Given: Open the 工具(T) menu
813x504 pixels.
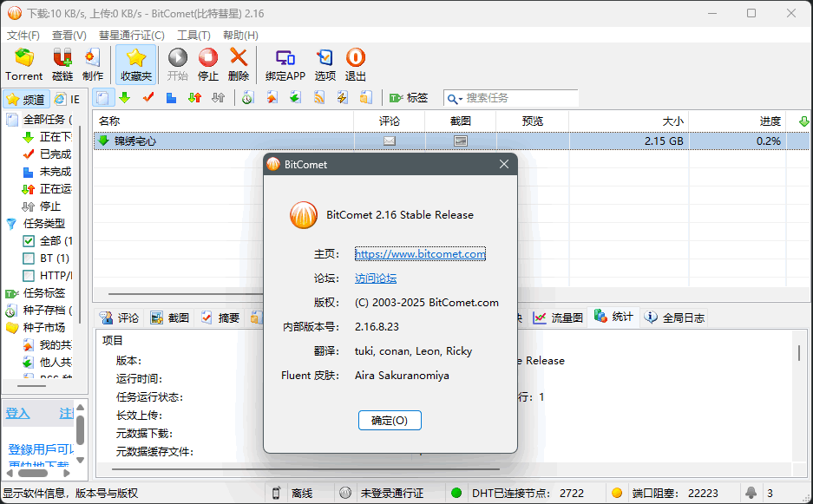Looking at the screenshot, I should pyautogui.click(x=193, y=36).
